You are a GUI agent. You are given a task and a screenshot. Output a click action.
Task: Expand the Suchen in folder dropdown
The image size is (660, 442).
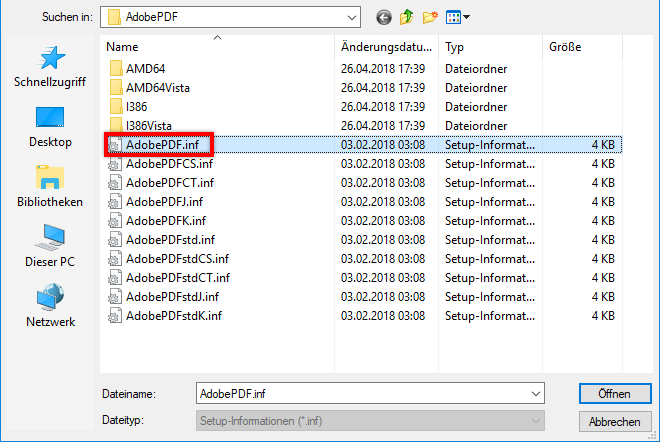click(351, 18)
